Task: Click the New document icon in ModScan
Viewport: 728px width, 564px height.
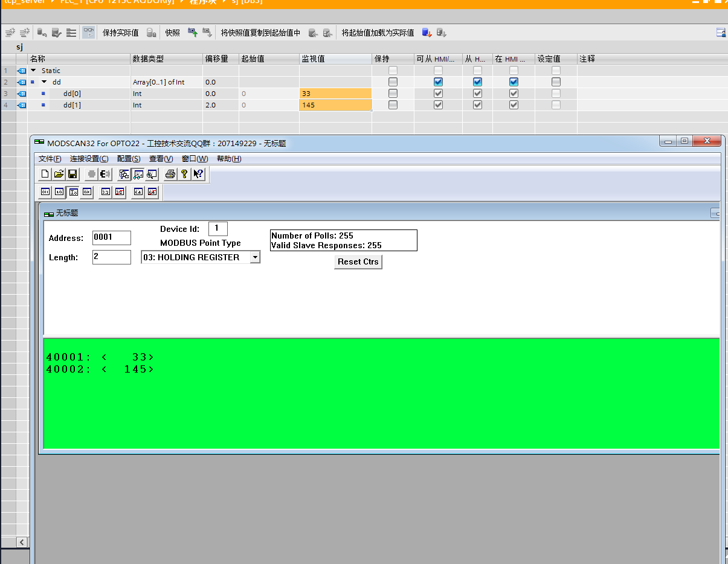Action: pyautogui.click(x=45, y=175)
